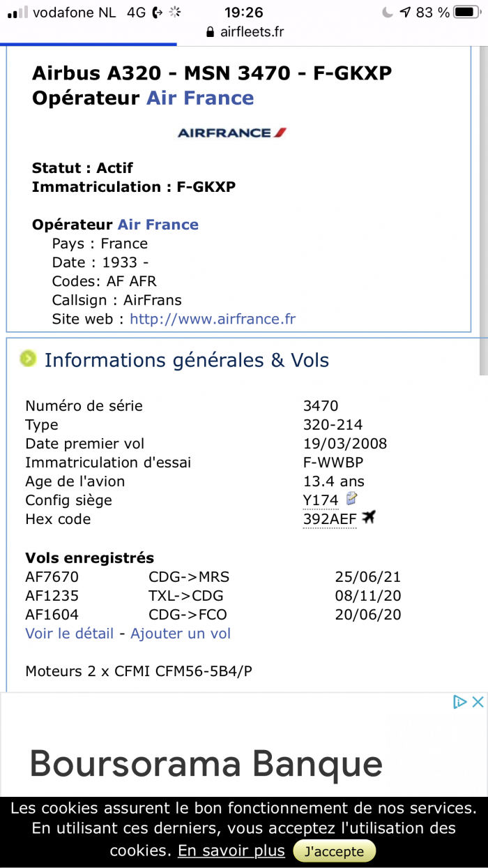Tap the airfleets.fr address bar
Screen dimensions: 488x868
244,32
